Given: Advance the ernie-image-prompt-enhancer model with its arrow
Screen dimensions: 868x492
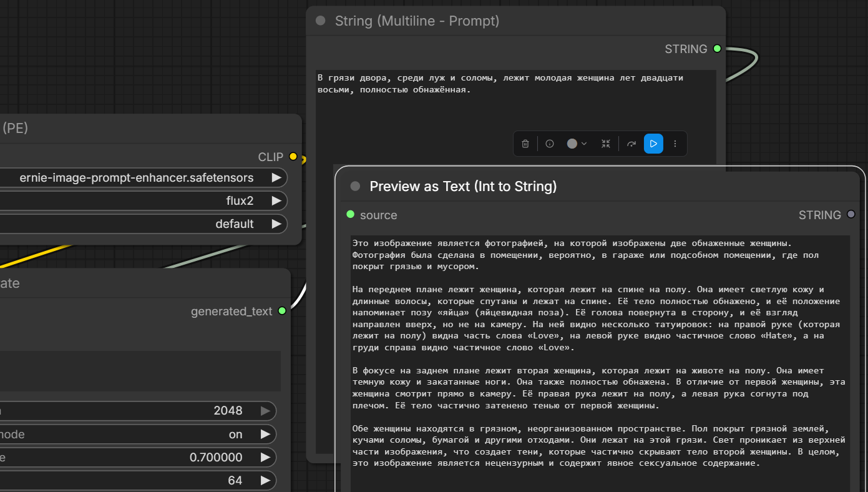Looking at the screenshot, I should pyautogui.click(x=276, y=178).
